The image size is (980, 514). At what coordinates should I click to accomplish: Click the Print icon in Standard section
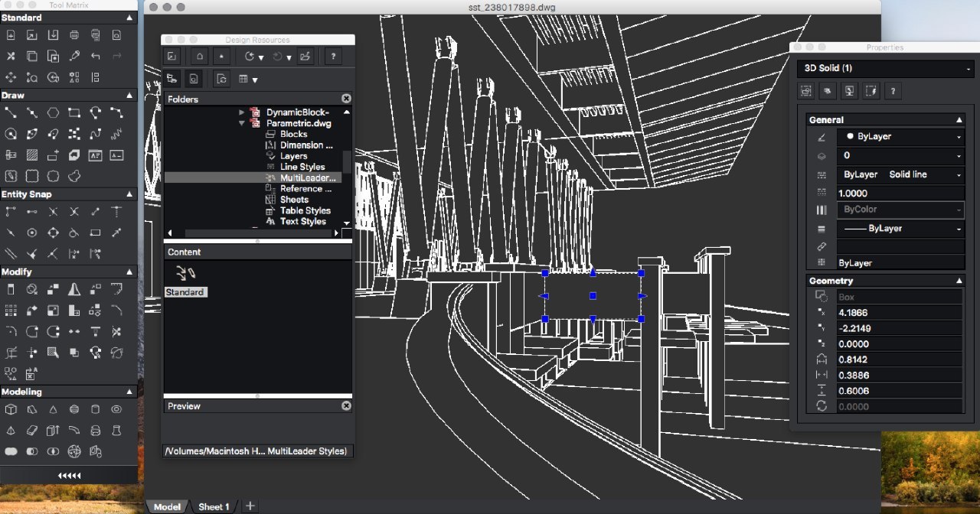pyautogui.click(x=74, y=34)
